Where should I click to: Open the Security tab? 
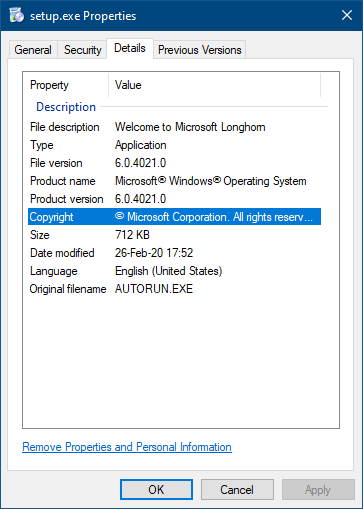[x=82, y=50]
